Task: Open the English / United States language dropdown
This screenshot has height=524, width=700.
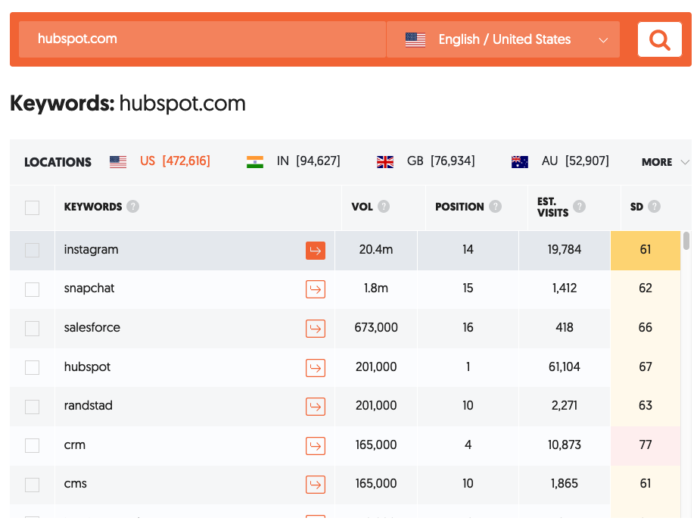Action: click(503, 39)
